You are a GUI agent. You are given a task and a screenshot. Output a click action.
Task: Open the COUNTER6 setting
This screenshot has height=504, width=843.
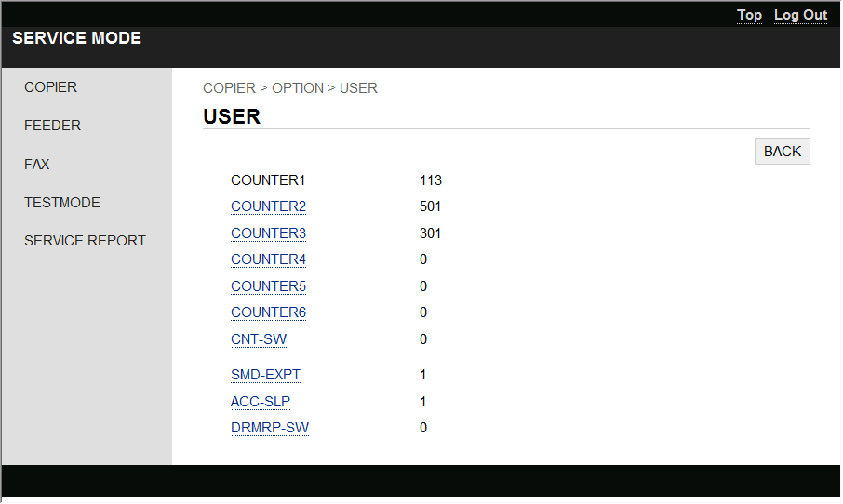[x=268, y=312]
